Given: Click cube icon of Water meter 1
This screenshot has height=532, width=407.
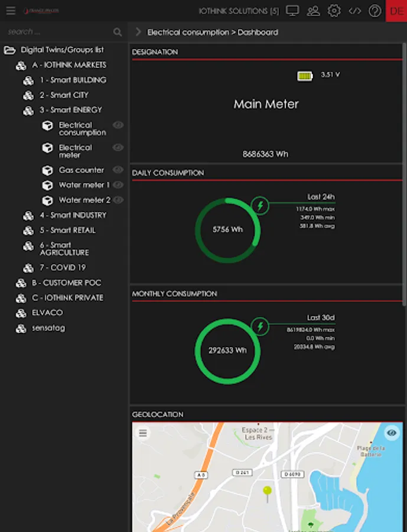Looking at the screenshot, I should pos(47,185).
